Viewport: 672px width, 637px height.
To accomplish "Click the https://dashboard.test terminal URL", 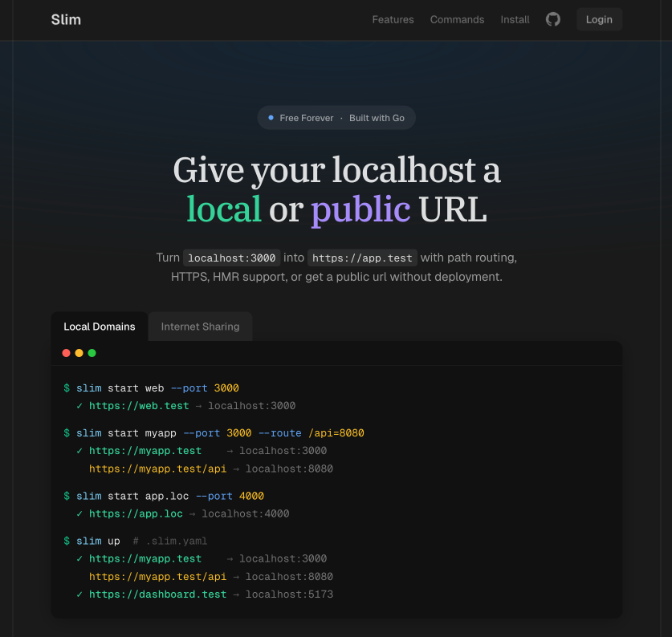I will coord(157,594).
